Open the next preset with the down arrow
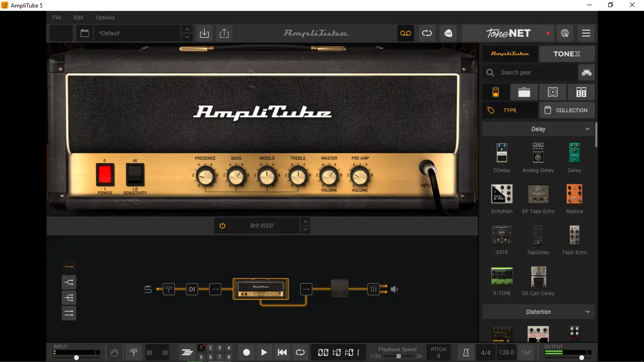The width and height of the screenshot is (644, 362). 187,37
